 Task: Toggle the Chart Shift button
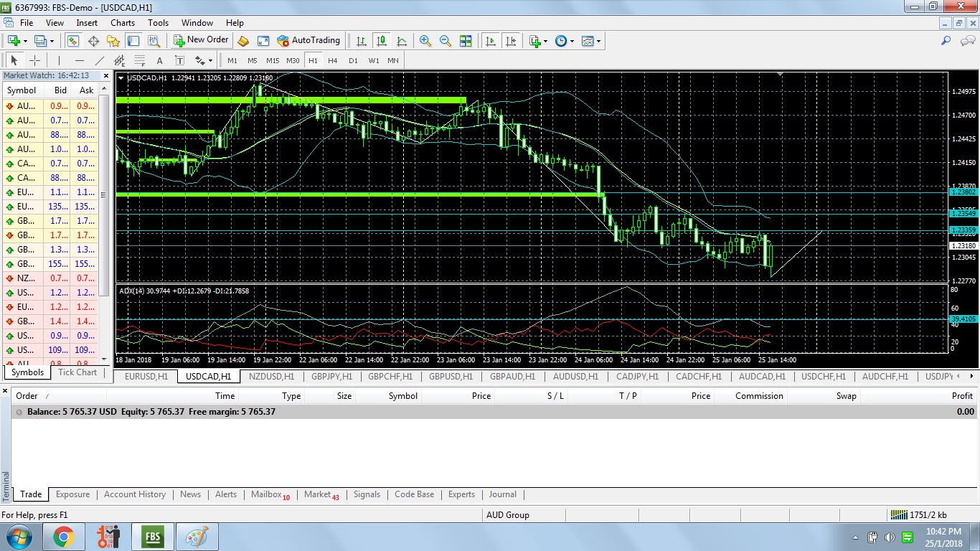pos(511,41)
